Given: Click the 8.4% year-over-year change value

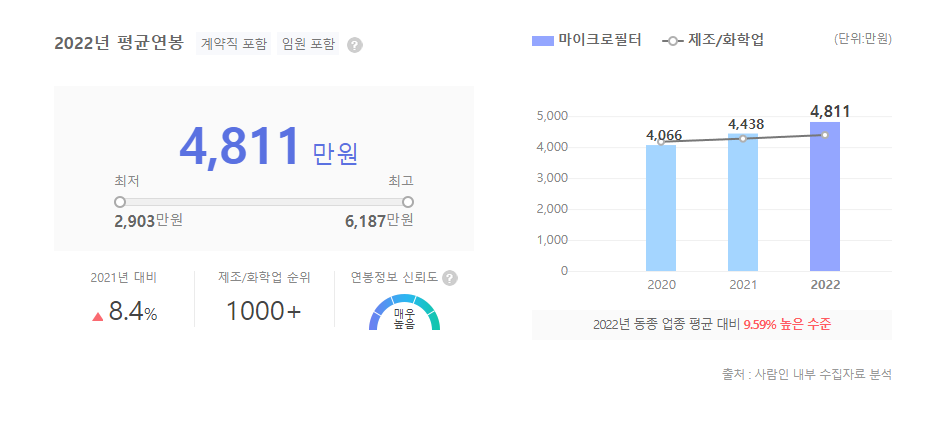Looking at the screenshot, I should (x=133, y=312).
